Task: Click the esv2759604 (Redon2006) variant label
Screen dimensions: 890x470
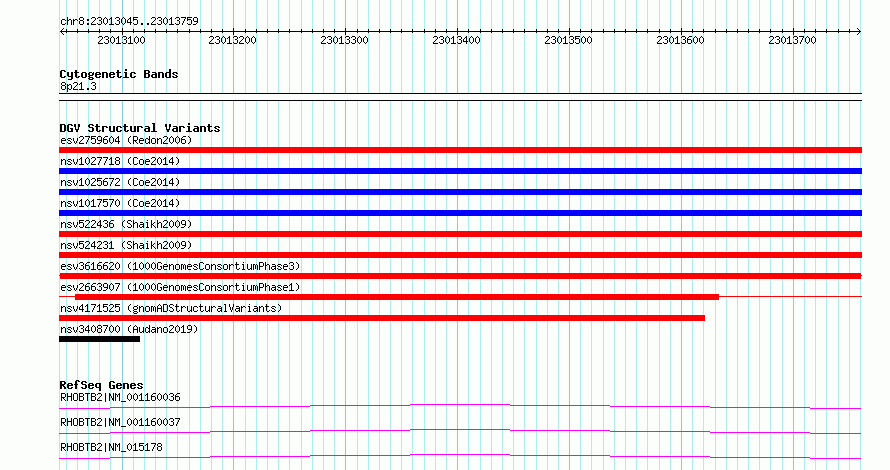Action: click(x=126, y=140)
